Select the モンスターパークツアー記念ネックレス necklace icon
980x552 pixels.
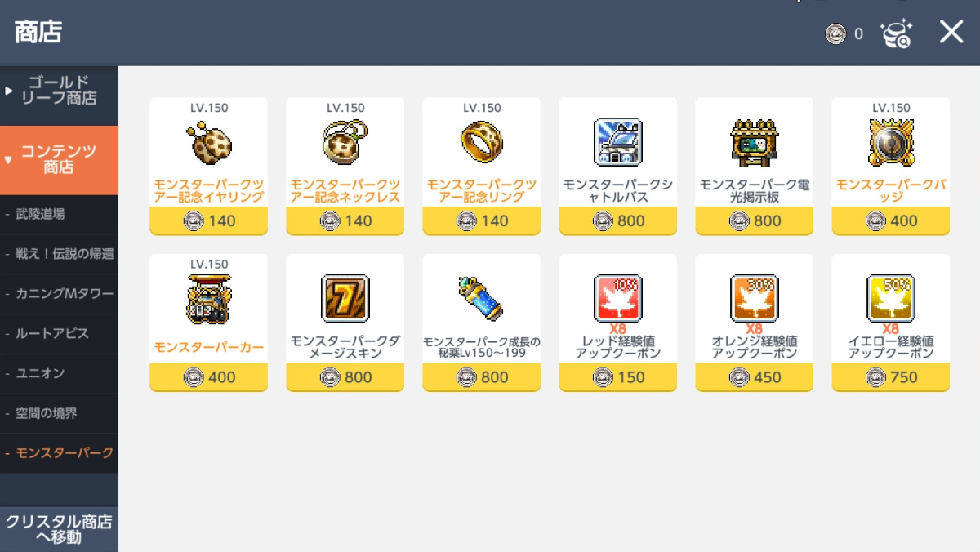click(345, 142)
